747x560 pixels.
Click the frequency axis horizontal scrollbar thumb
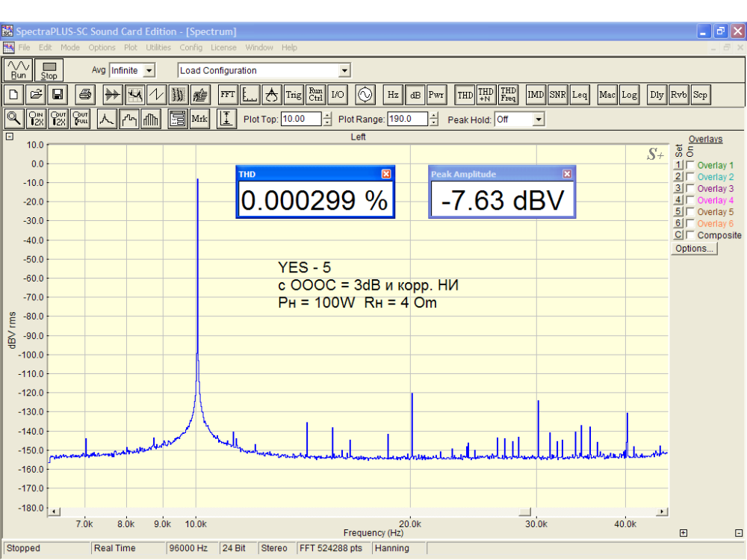[525, 511]
